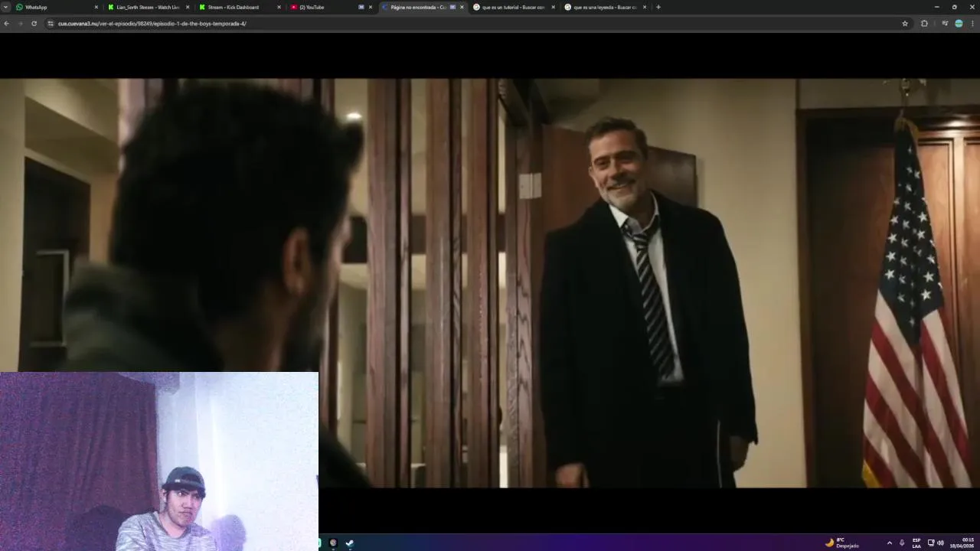Open the media control icon in toolbar
Image resolution: width=980 pixels, height=551 pixels.
pyautogui.click(x=945, y=24)
